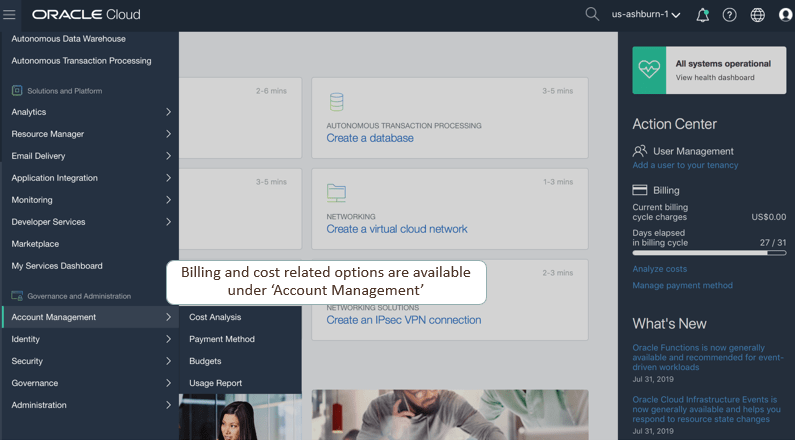Expand the Governance submenu arrow

(168, 383)
